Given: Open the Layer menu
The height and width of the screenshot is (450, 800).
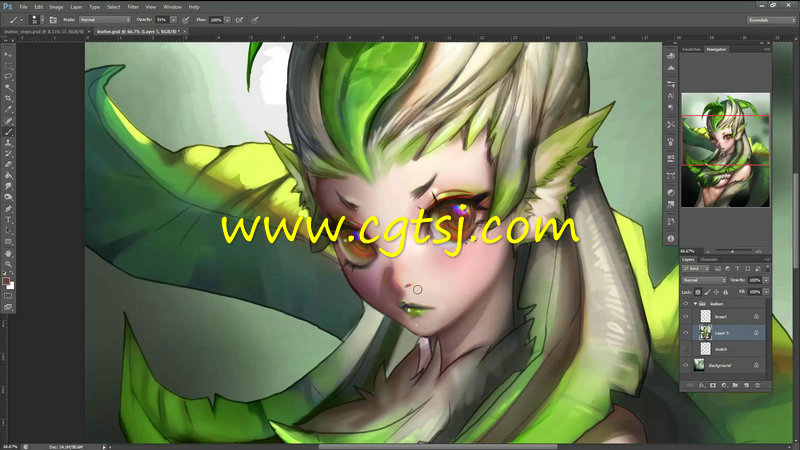Looking at the screenshot, I should [76, 7].
